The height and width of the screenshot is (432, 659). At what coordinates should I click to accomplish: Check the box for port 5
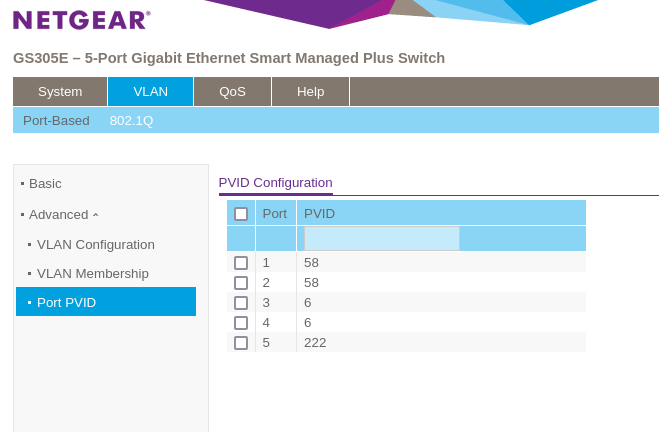click(x=241, y=343)
